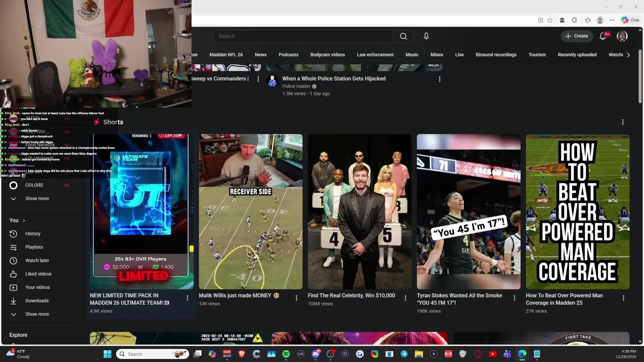Screen dimensions: 644x362
Task: Open Spotify from the taskbar
Action: pos(286,354)
